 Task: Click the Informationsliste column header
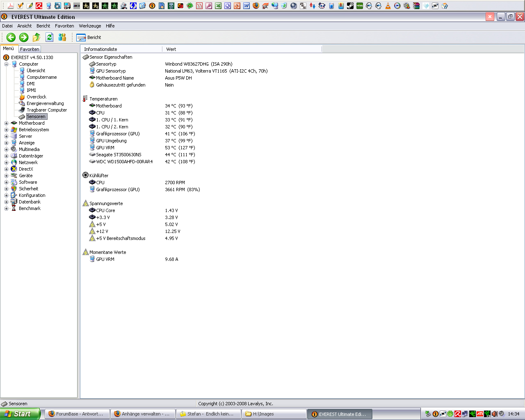[121, 49]
